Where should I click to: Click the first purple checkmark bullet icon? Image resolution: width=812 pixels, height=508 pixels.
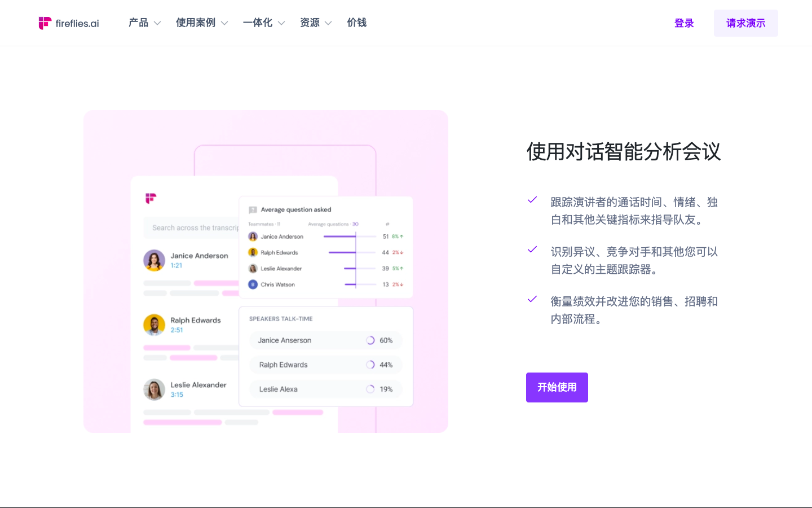pyautogui.click(x=532, y=200)
